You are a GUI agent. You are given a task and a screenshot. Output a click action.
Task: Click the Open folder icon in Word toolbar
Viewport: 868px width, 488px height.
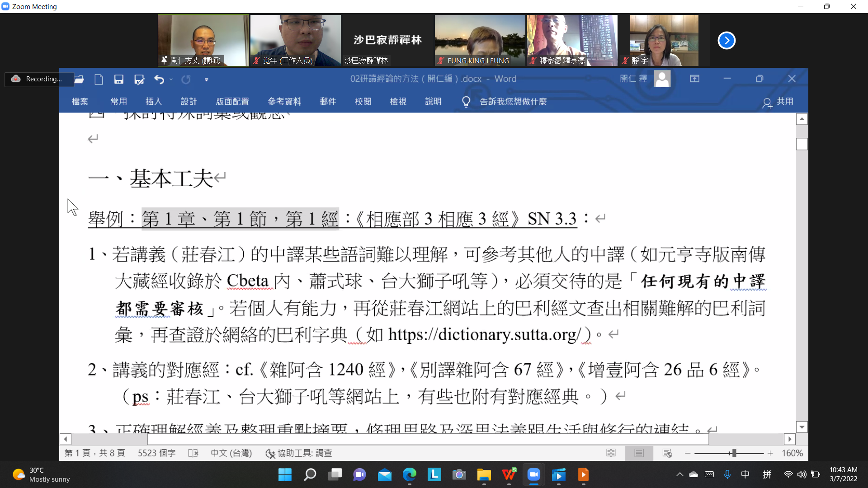[x=79, y=80]
